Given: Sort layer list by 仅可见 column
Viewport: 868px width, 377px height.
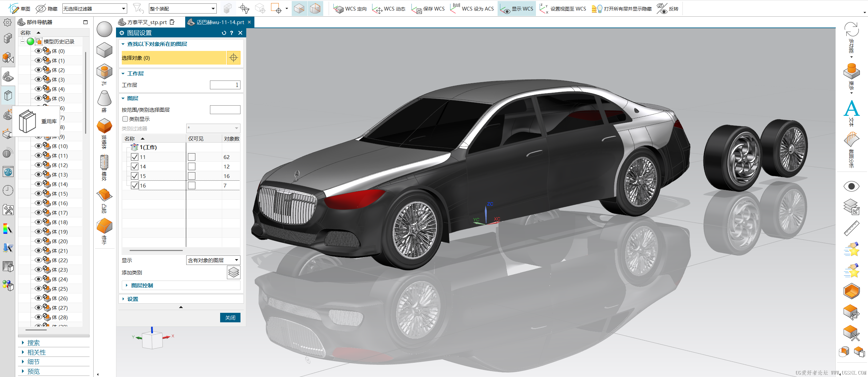Looking at the screenshot, I should click(204, 139).
